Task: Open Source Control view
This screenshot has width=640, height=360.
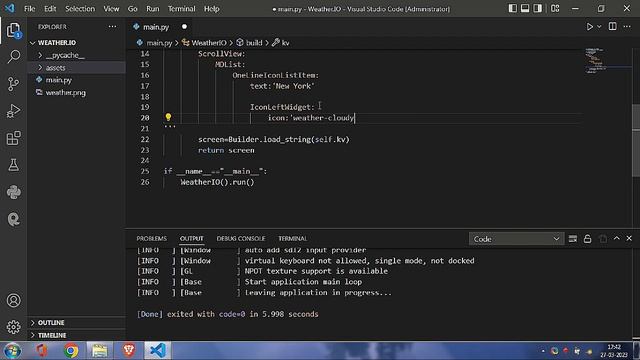Action: tap(13, 84)
